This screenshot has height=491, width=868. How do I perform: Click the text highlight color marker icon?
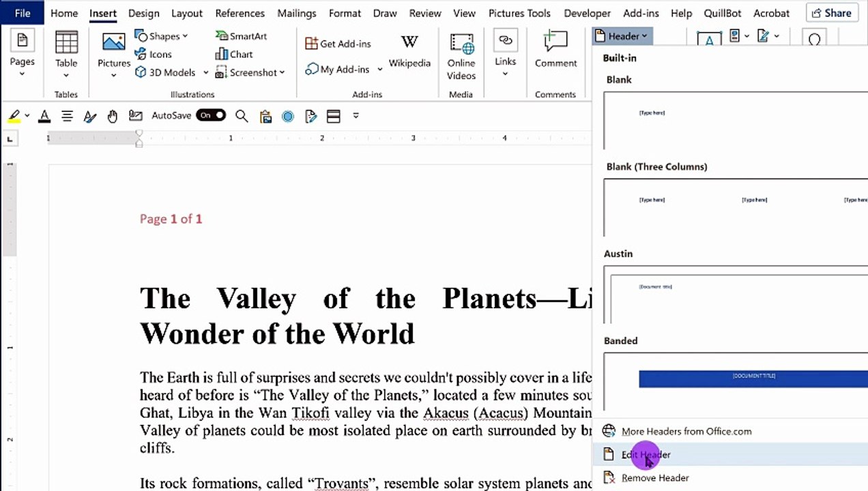click(x=14, y=116)
